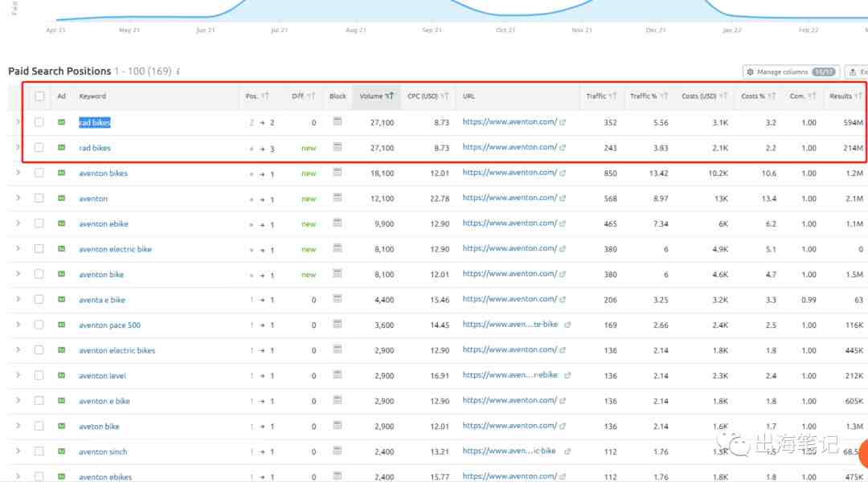
Task: Tick the checkbox for aventon pace 500 row
Action: [39, 325]
